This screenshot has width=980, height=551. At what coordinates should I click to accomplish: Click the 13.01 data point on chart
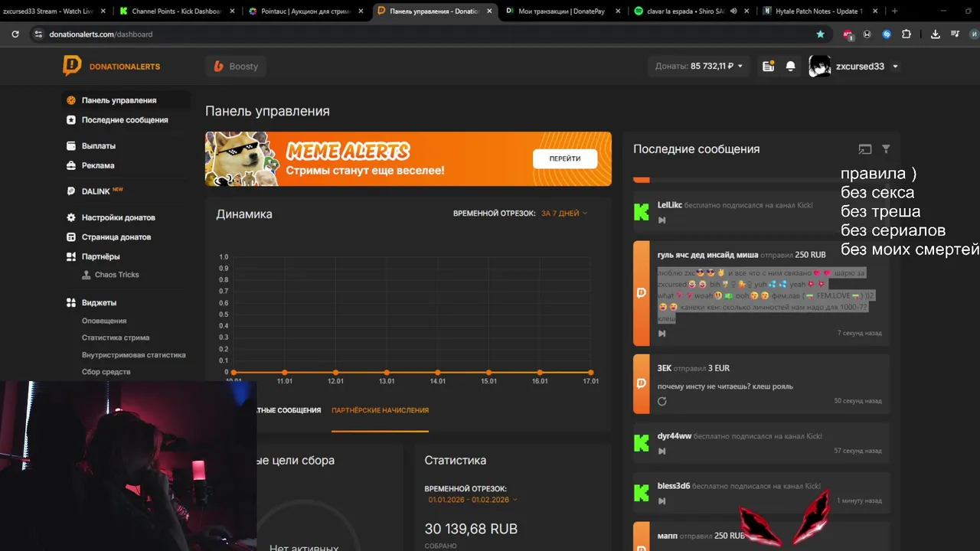pos(387,373)
